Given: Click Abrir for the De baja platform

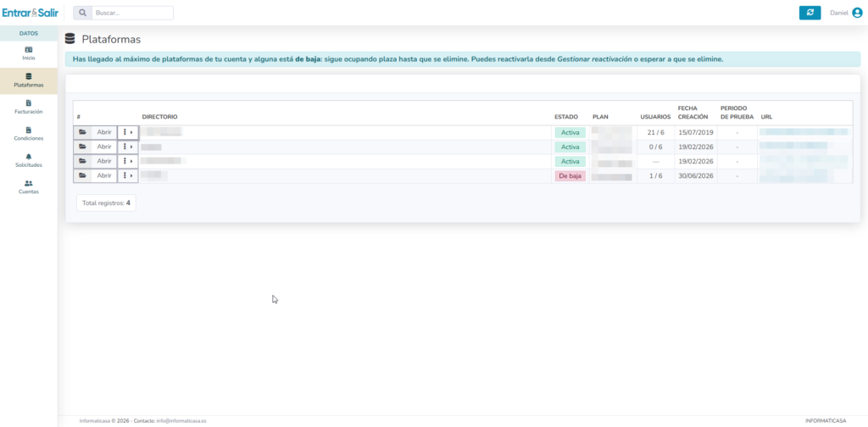Looking at the screenshot, I should [x=104, y=175].
